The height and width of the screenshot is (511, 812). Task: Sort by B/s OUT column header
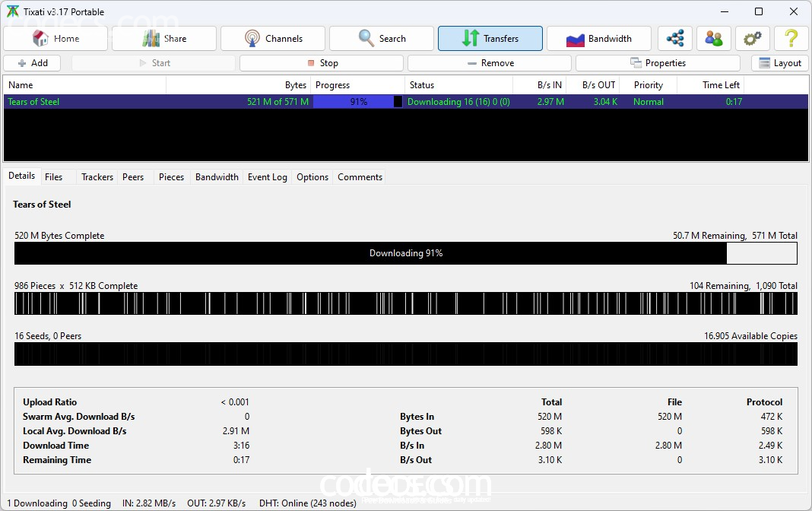(x=593, y=85)
